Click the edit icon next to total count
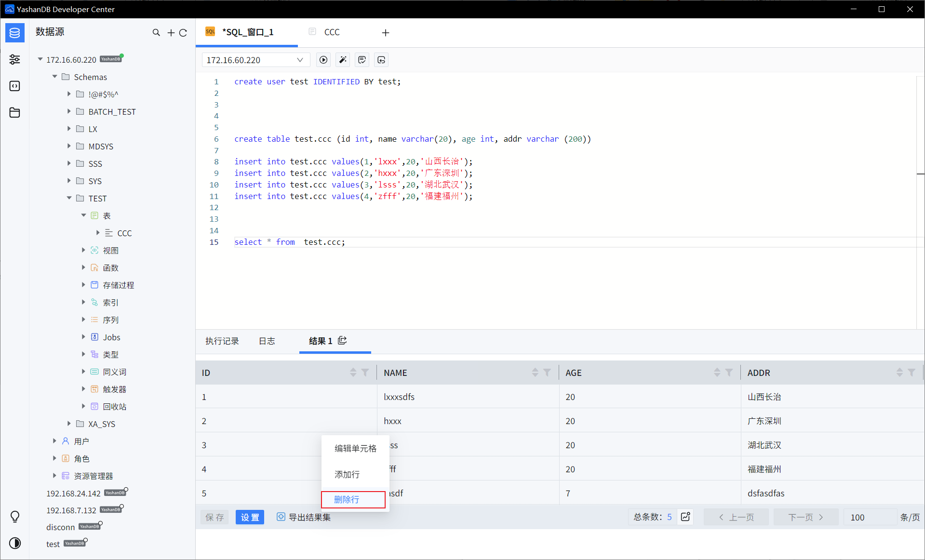 (x=685, y=517)
